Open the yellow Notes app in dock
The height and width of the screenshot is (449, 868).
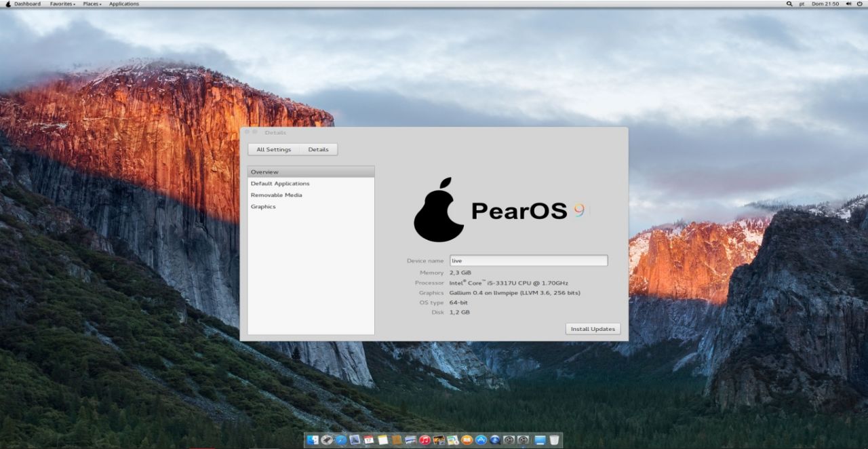coord(383,440)
